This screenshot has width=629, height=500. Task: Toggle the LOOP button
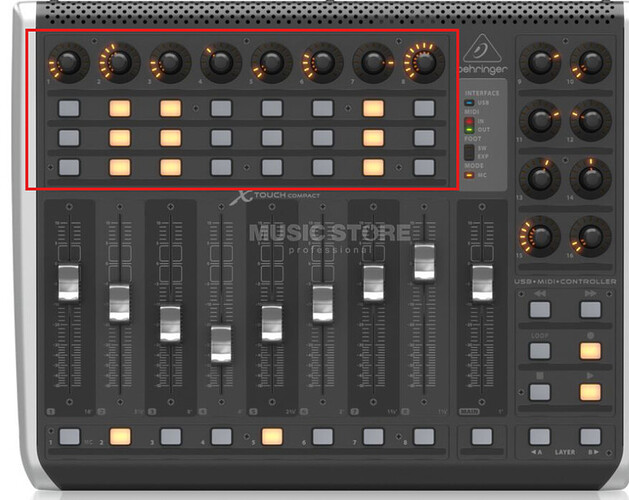coord(540,351)
